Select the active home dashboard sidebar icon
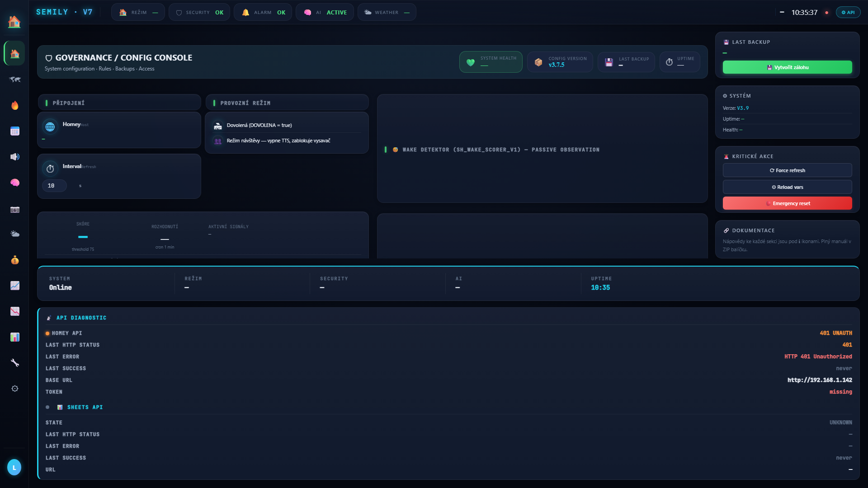This screenshot has height=488, width=868. tap(14, 53)
